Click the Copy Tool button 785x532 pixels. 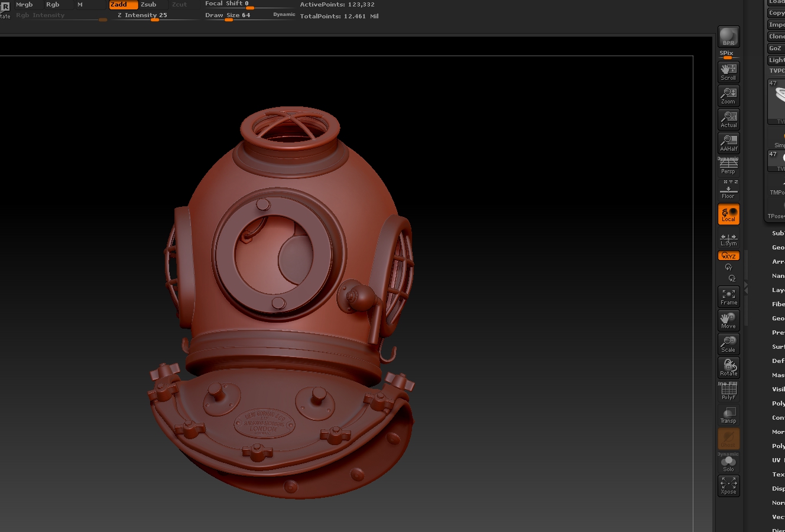(x=776, y=13)
